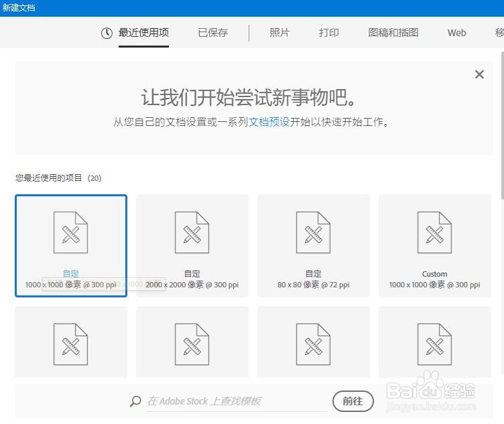Click the clock icon beside 最近使用项
This screenshot has height=424, width=504.
pyautogui.click(x=107, y=33)
